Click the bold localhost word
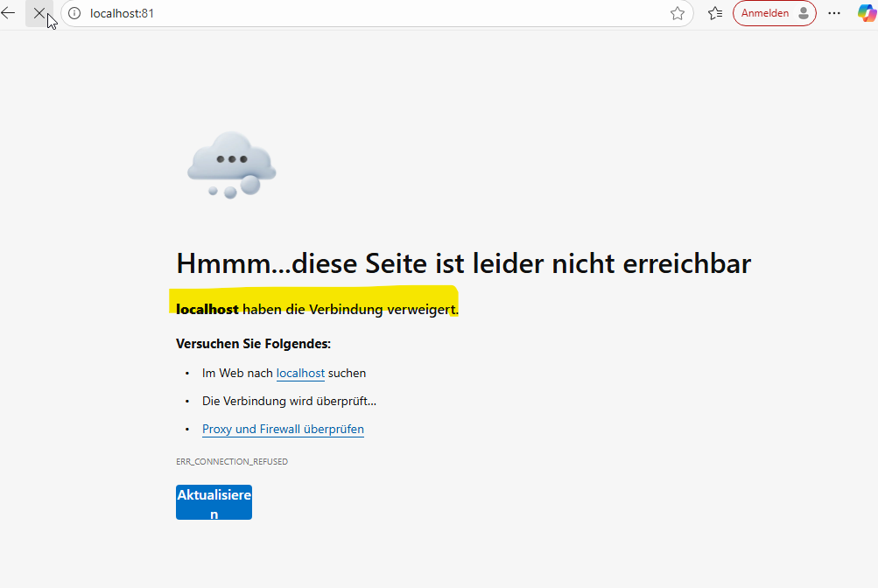Screen dimensions: 878x588 (207, 309)
